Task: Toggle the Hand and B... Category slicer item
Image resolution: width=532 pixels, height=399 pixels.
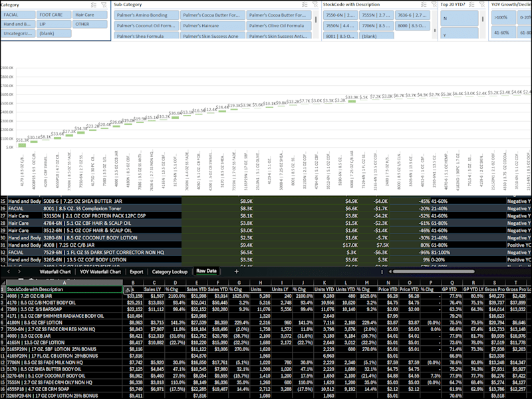Action: click(x=19, y=24)
